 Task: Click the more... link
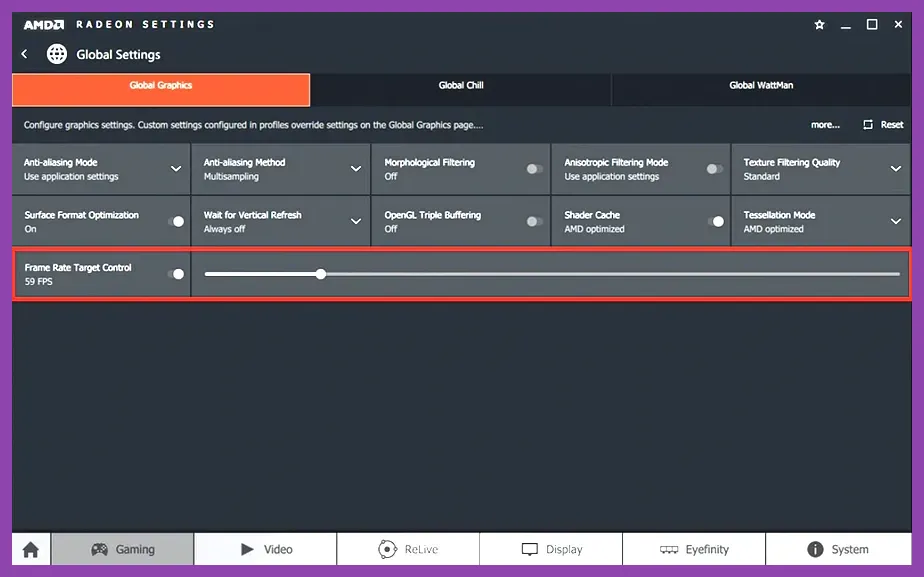coord(825,124)
